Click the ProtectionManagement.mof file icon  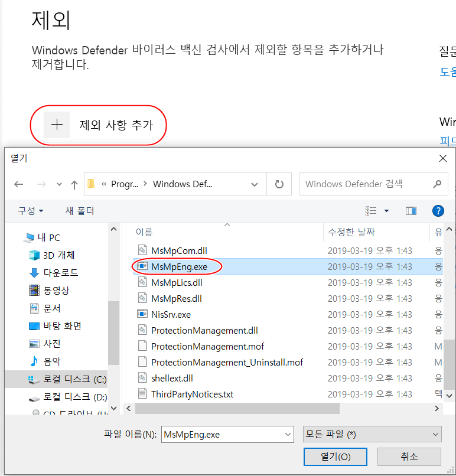point(142,346)
